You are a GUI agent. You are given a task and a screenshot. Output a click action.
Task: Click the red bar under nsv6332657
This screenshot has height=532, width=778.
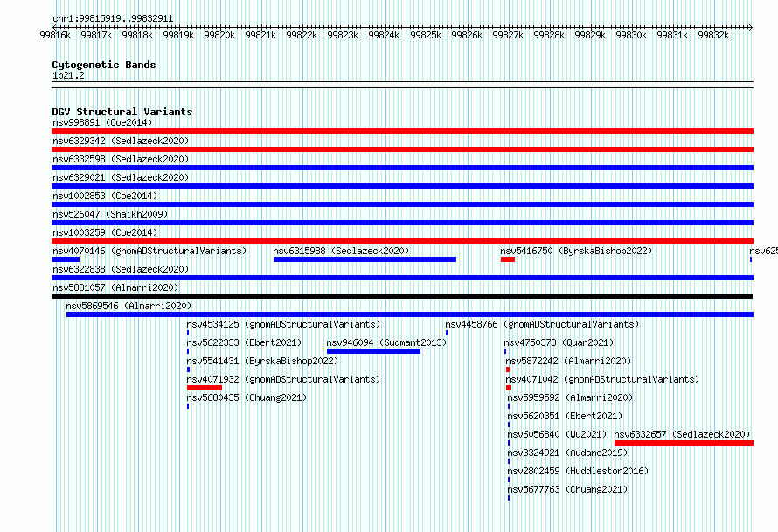tap(684, 443)
